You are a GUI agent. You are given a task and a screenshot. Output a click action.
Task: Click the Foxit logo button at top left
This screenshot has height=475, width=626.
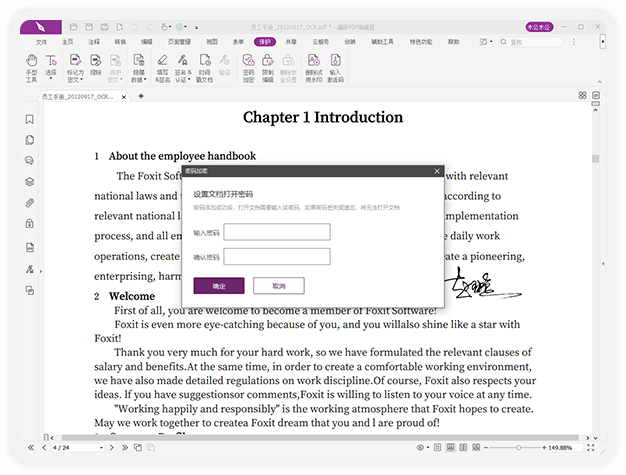(x=41, y=27)
